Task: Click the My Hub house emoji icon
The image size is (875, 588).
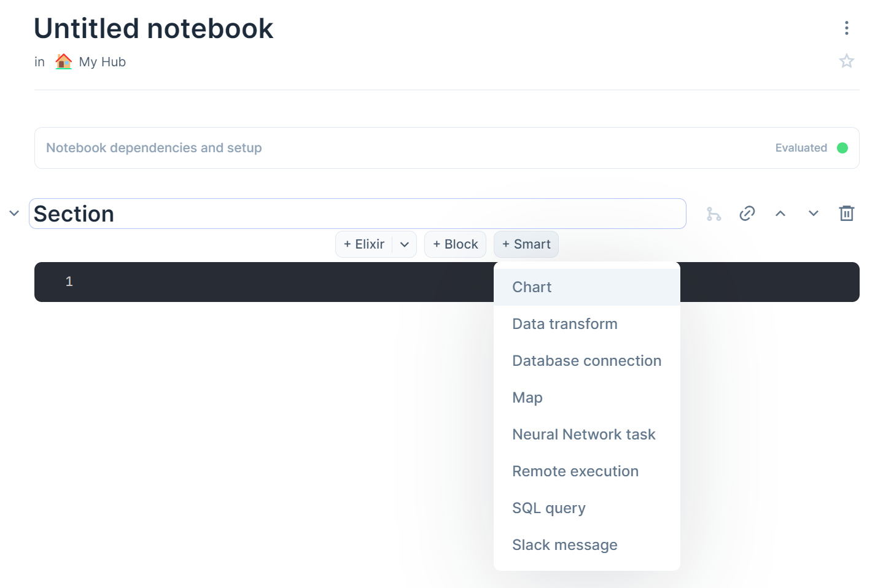Action: (63, 61)
